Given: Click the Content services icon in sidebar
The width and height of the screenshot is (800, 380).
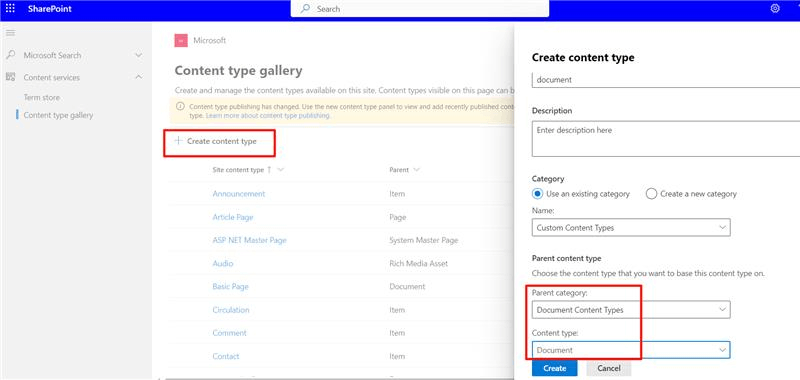Looking at the screenshot, I should tap(11, 77).
